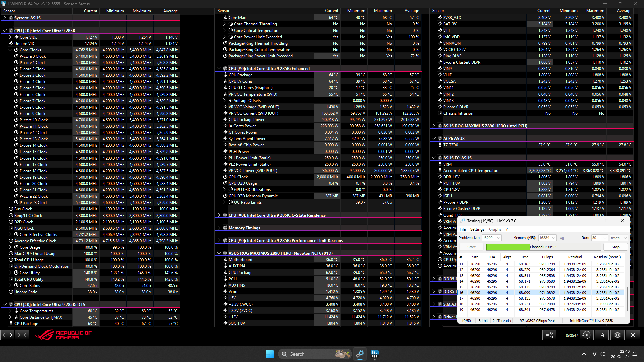Open the Memory (MiB) dropdown in LinX
Screen dimensions: 644x362
(x=553, y=238)
